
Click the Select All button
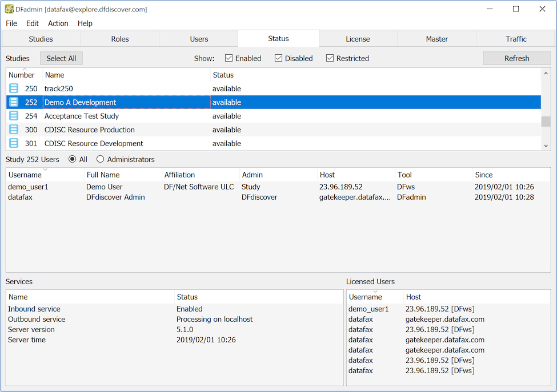(x=61, y=58)
